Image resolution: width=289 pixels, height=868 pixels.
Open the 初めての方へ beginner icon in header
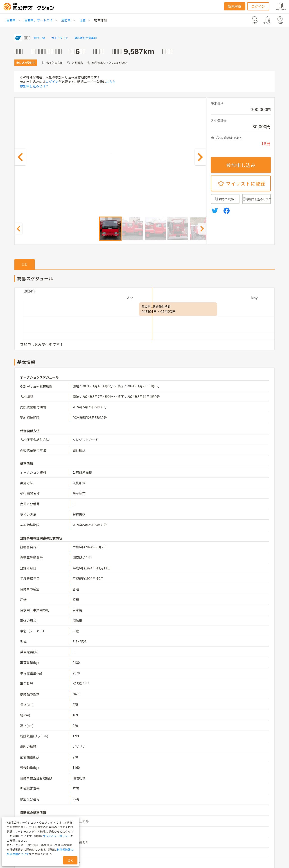(x=281, y=6)
